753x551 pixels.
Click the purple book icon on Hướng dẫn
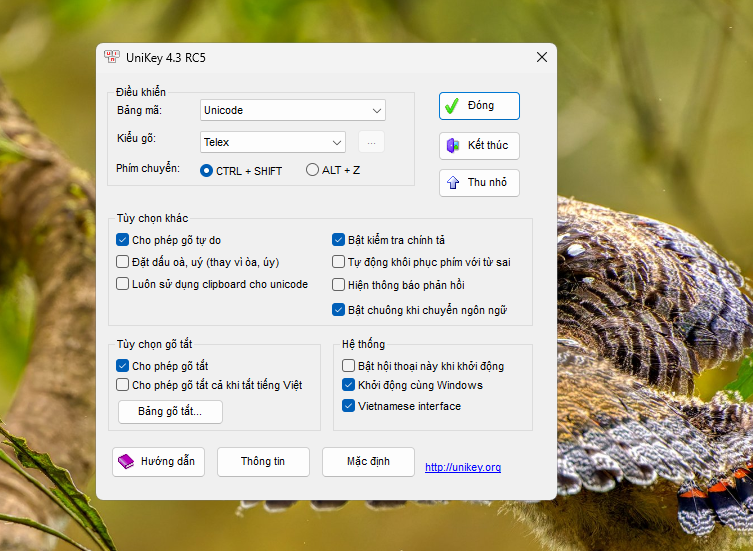126,462
